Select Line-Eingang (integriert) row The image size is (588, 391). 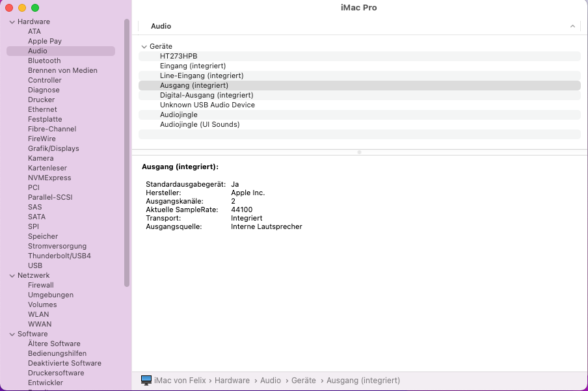[359, 75]
